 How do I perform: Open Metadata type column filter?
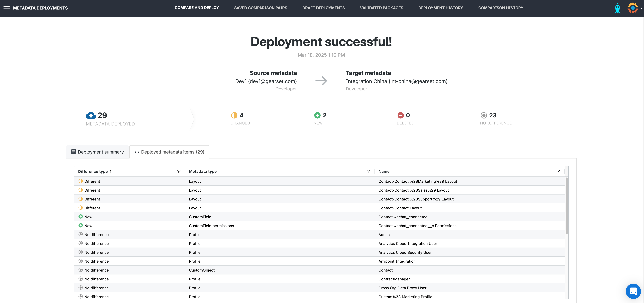coord(368,171)
